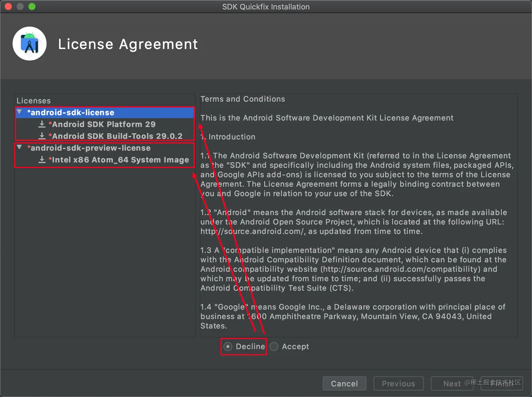Image resolution: width=532 pixels, height=397 pixels.
Task: Click the License Agreement title
Action: (x=128, y=44)
